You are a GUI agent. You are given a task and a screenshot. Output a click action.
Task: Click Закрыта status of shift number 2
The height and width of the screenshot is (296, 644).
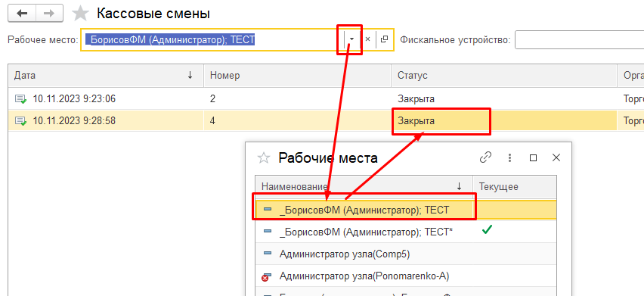coord(416,98)
